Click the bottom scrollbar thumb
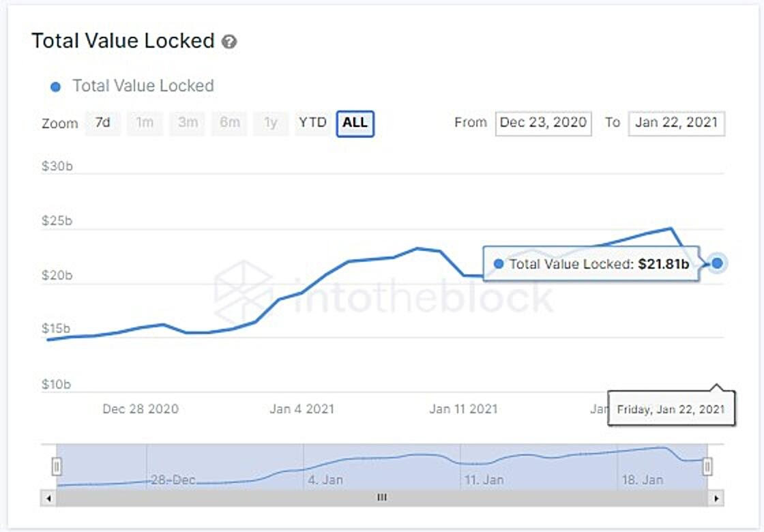Image resolution: width=764 pixels, height=532 pixels. [382, 498]
